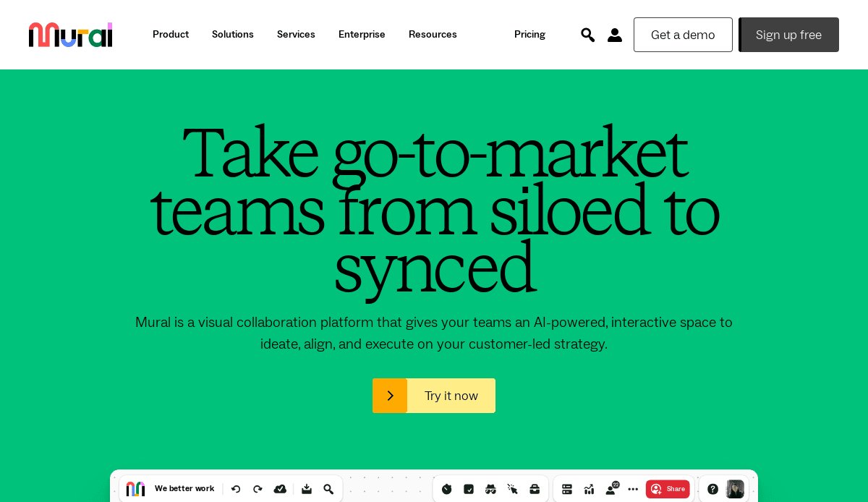868x502 pixels.
Task: Open the timer icon in preview toolbar
Action: point(446,489)
